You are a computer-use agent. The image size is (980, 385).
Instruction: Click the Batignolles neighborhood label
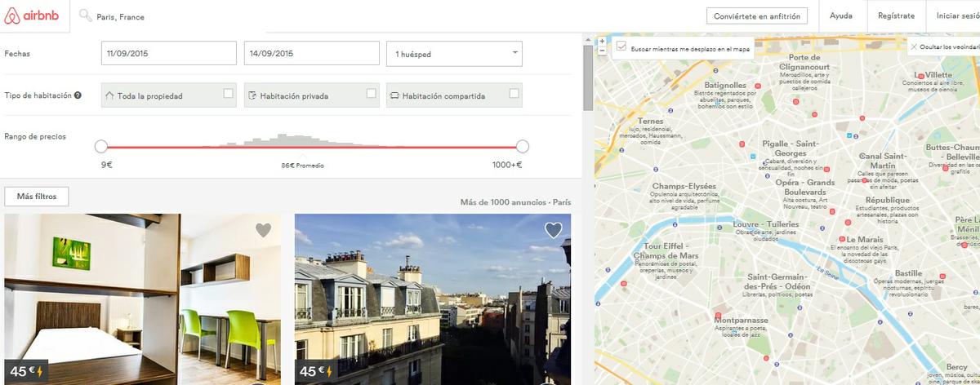pos(725,85)
